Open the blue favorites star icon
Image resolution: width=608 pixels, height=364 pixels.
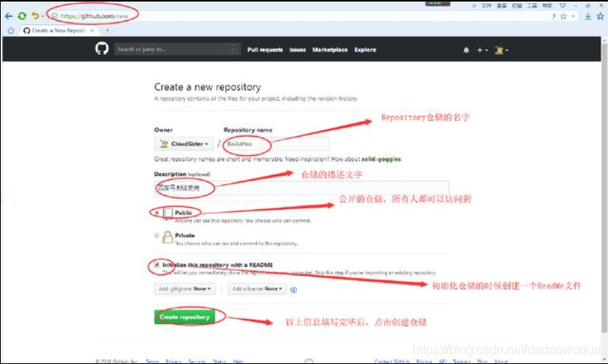pyautogui.click(x=601, y=16)
